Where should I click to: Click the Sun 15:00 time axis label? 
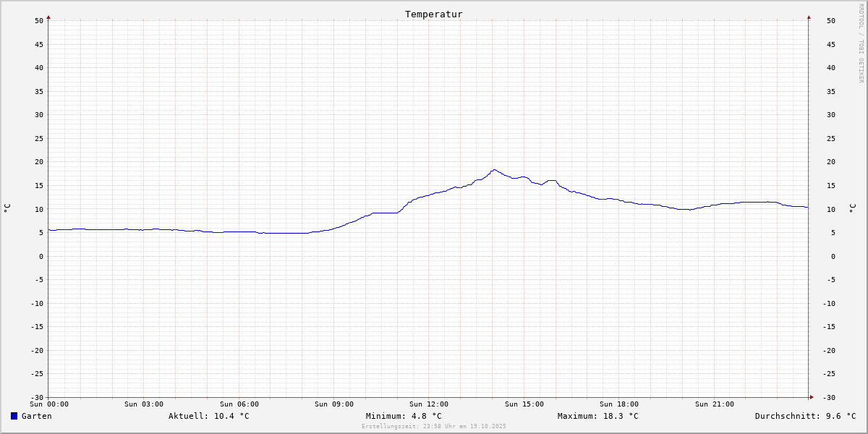coord(524,404)
